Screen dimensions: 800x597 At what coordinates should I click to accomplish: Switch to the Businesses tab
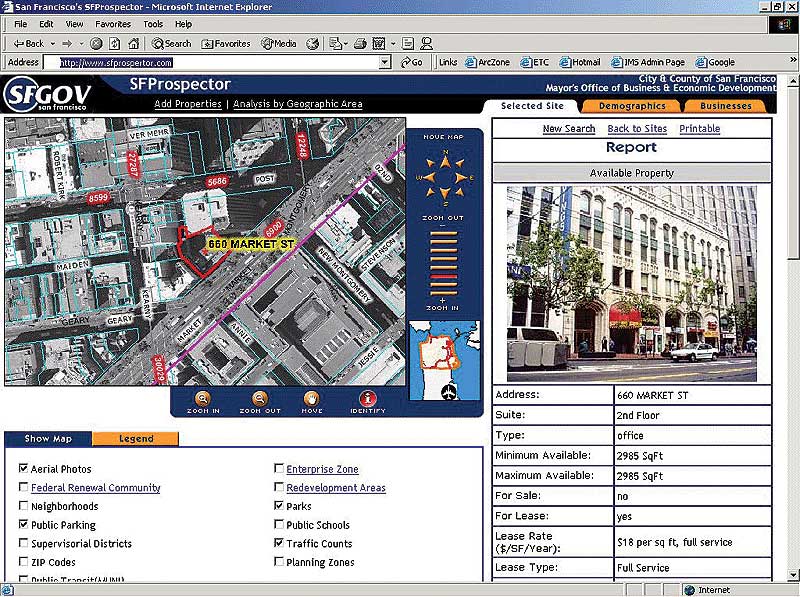click(x=725, y=106)
